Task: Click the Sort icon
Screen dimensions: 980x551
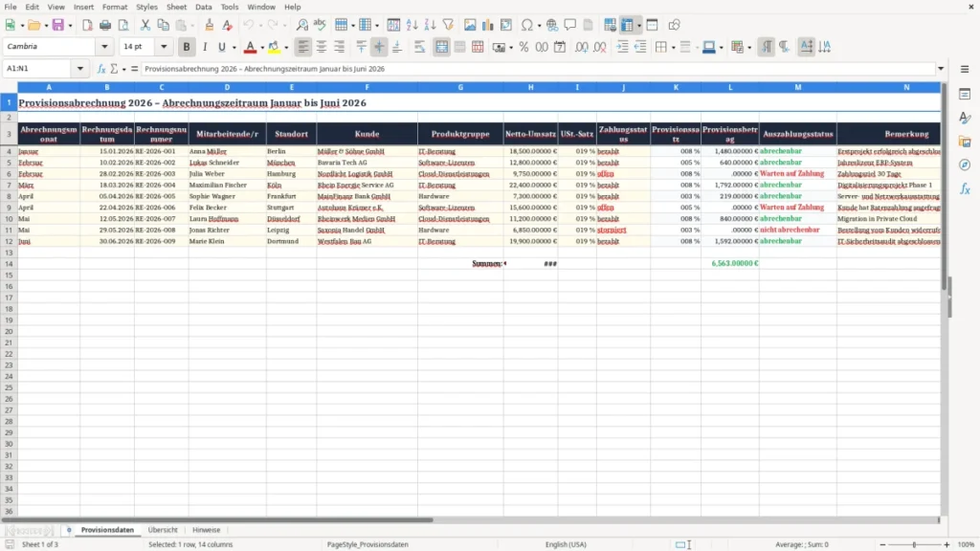Action: tap(393, 25)
